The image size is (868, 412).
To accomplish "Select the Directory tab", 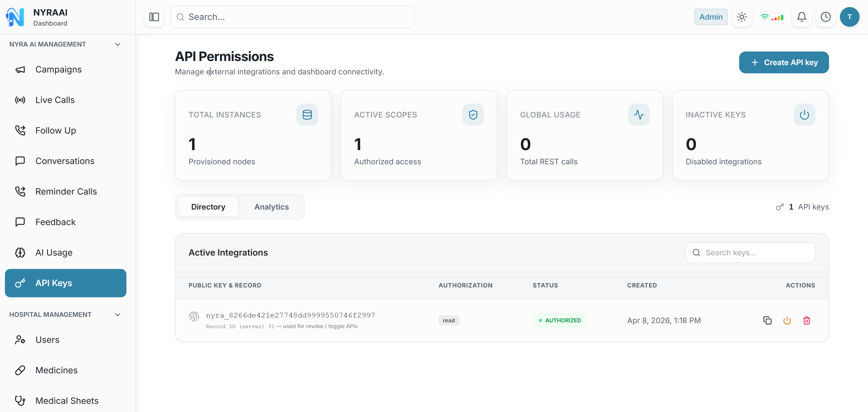I will pyautogui.click(x=208, y=207).
